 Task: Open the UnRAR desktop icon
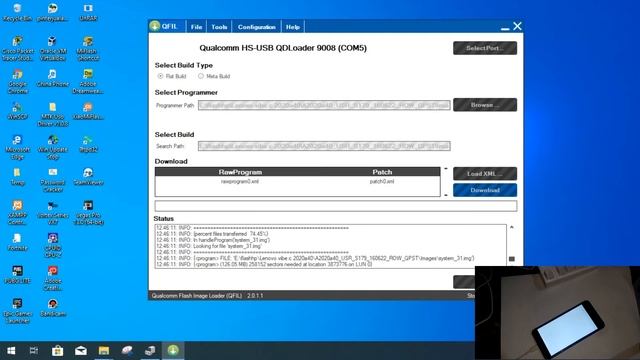(x=88, y=13)
